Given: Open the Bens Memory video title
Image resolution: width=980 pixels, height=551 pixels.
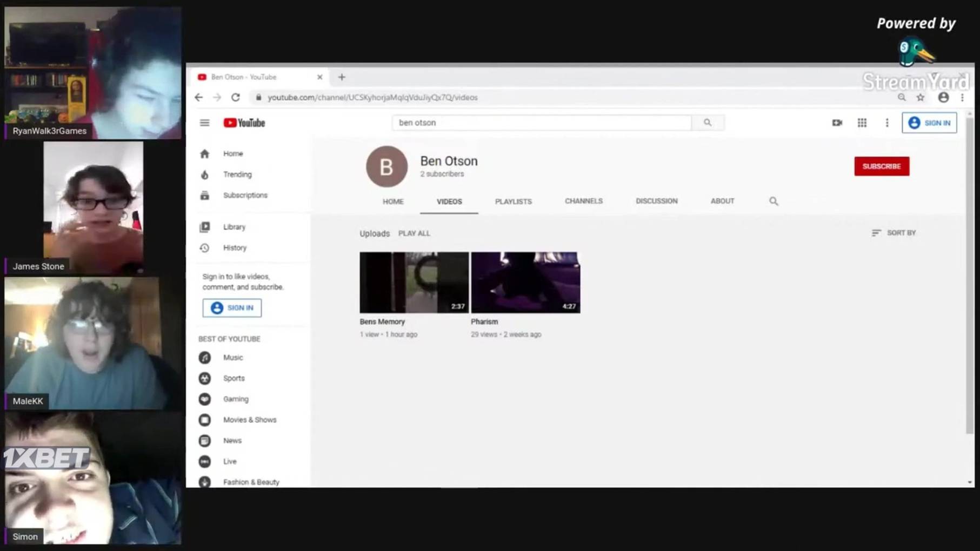Looking at the screenshot, I should [x=382, y=321].
